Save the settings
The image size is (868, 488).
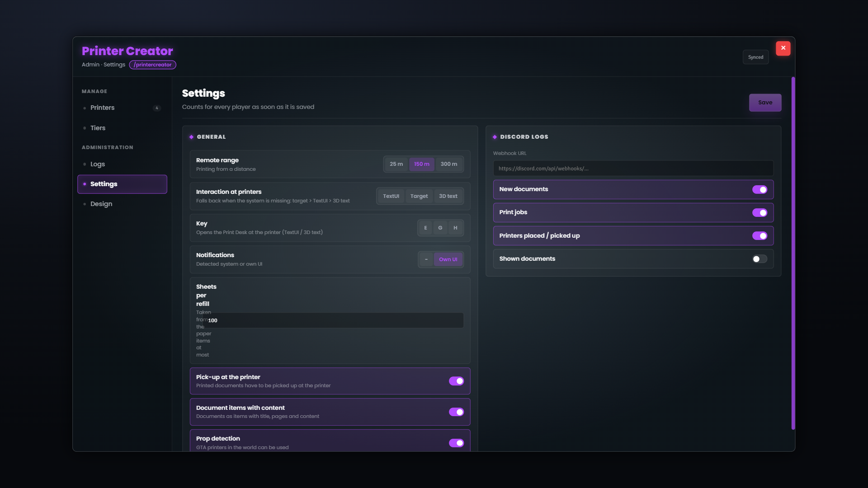(765, 103)
